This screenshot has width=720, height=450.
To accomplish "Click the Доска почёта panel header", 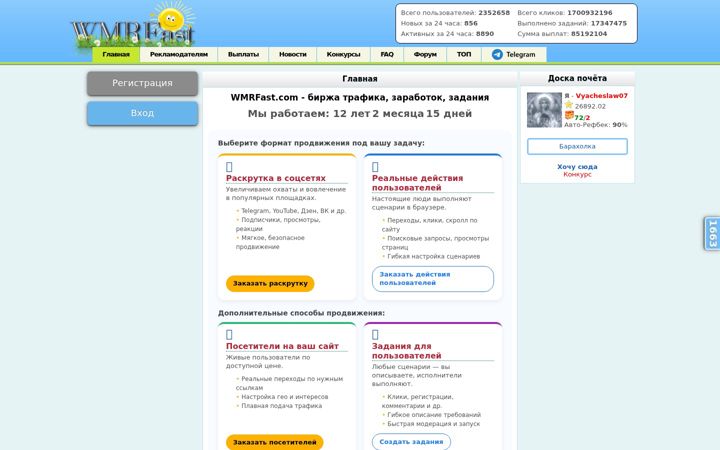I will [x=577, y=79].
